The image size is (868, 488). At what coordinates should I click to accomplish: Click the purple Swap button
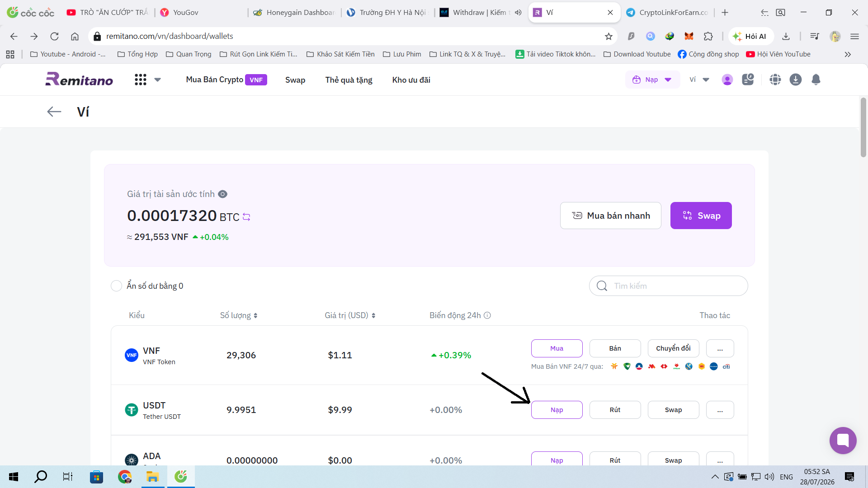click(701, 216)
